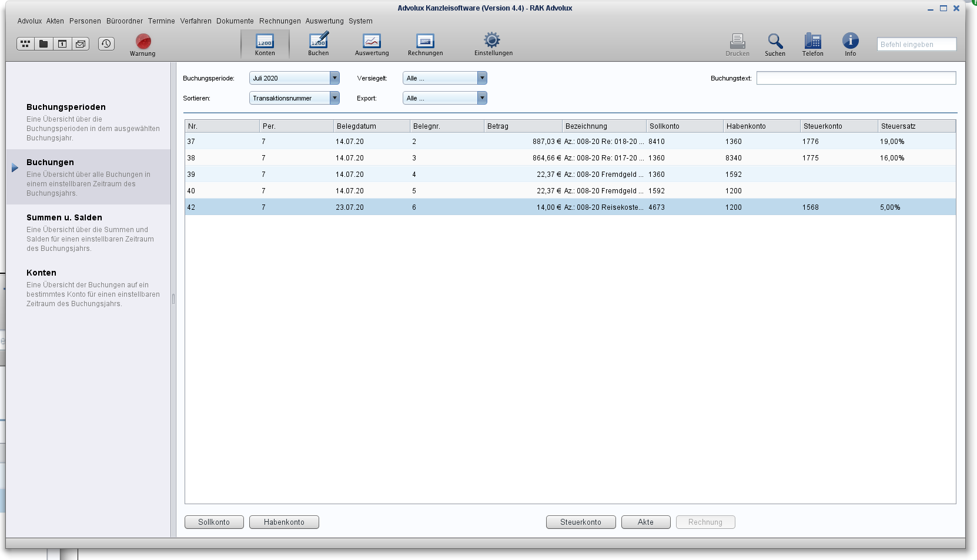
Task: Click the Sollkonto button
Action: 214,522
